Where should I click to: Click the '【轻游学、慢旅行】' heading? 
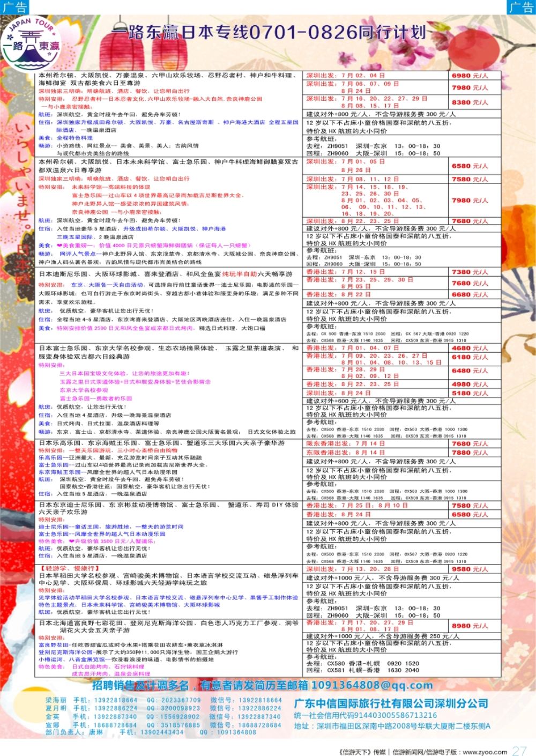click(69, 568)
